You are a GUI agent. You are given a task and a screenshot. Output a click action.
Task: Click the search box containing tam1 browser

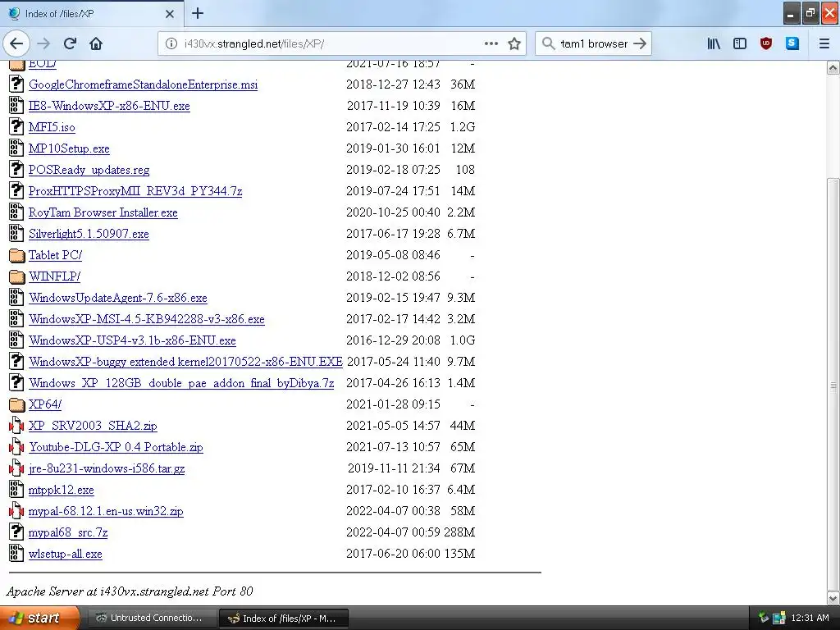[594, 43]
